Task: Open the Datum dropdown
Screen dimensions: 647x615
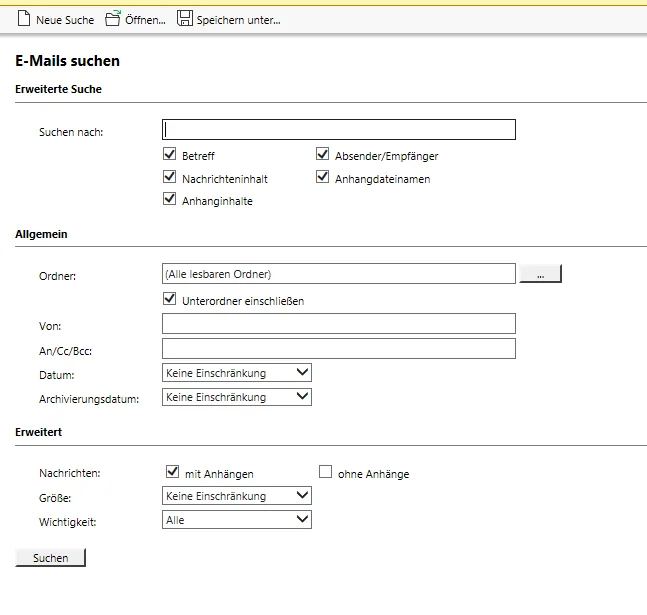Action: 237,373
